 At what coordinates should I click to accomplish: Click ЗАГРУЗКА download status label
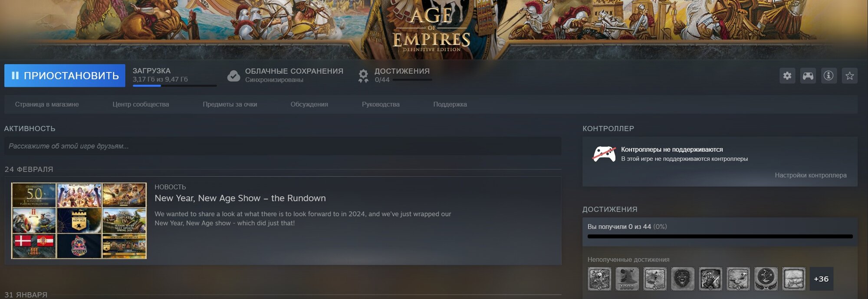tap(151, 71)
